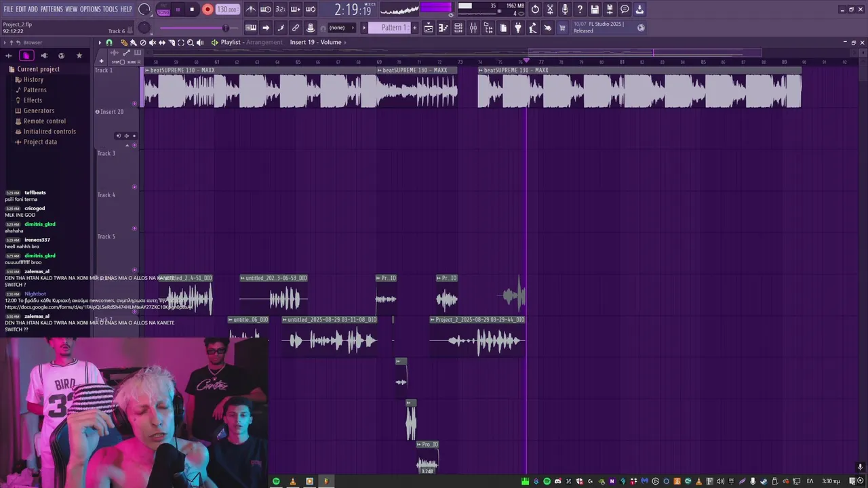The image size is (868, 488).
Task: Click the export download icon
Action: click(x=639, y=9)
